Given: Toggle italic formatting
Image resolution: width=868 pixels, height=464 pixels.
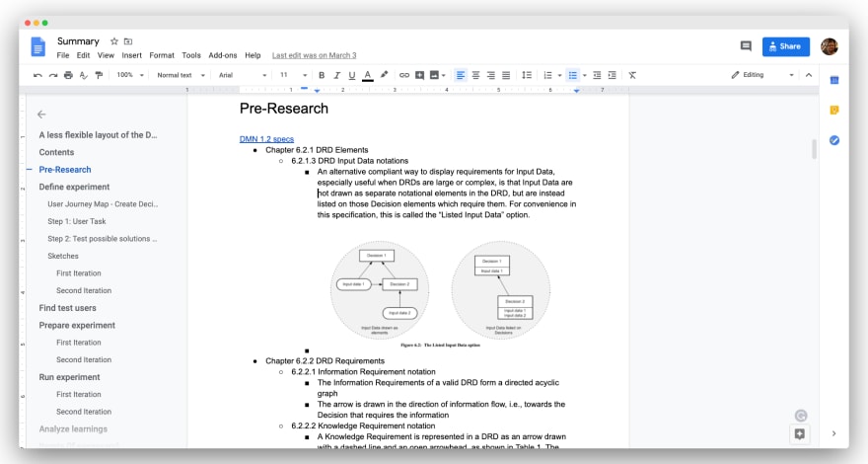Looking at the screenshot, I should tap(336, 75).
